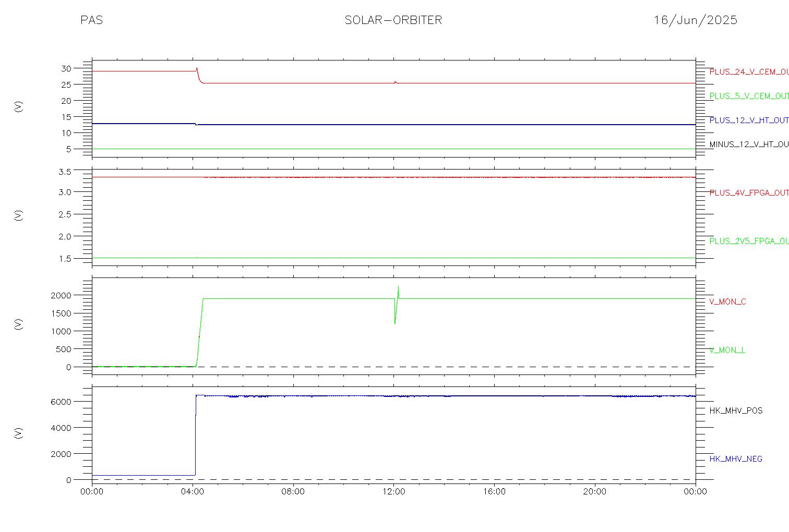The image size is (789, 532).
Task: Click the 12:00 time axis label
Action: [393, 492]
